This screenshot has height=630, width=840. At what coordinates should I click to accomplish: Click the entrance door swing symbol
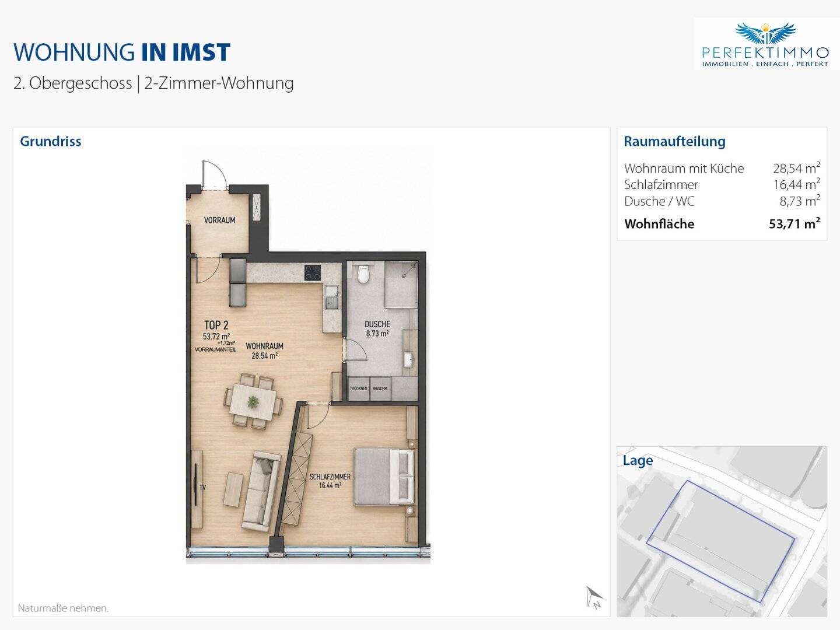213,174
